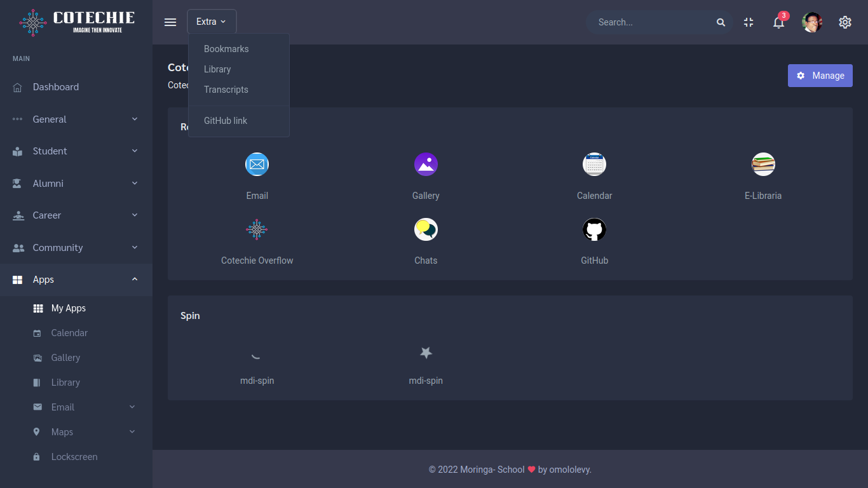
Task: Click the GitHub app label
Action: tap(594, 261)
